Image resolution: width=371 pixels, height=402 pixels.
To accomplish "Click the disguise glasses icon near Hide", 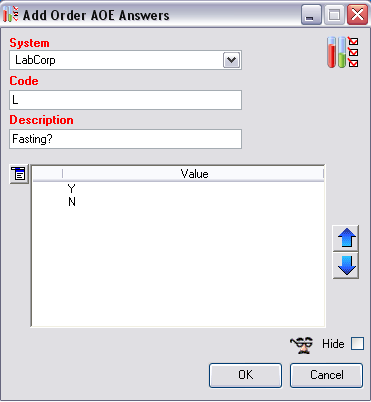I will 302,345.
